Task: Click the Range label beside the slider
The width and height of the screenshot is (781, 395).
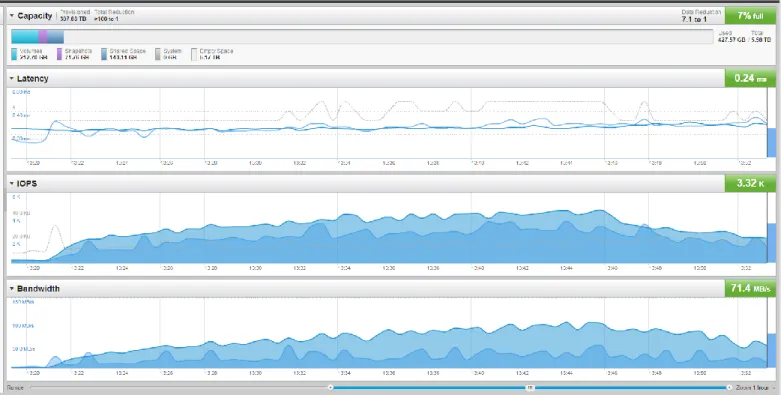Action: pyautogui.click(x=14, y=388)
